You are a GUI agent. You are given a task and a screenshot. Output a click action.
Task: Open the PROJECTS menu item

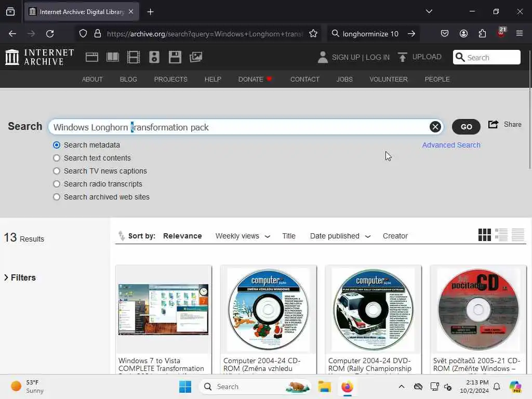(170, 79)
